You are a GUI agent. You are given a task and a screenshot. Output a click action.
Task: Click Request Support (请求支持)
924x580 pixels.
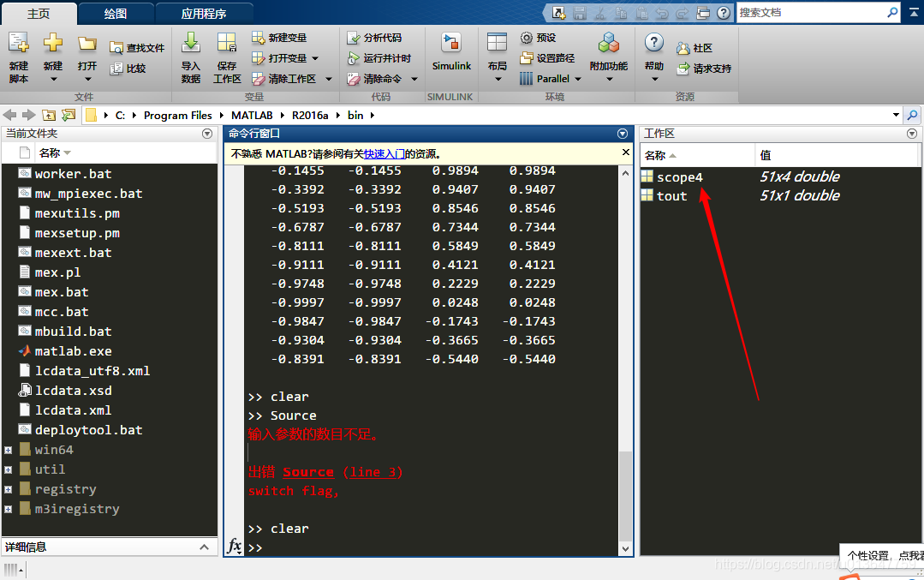coord(704,69)
